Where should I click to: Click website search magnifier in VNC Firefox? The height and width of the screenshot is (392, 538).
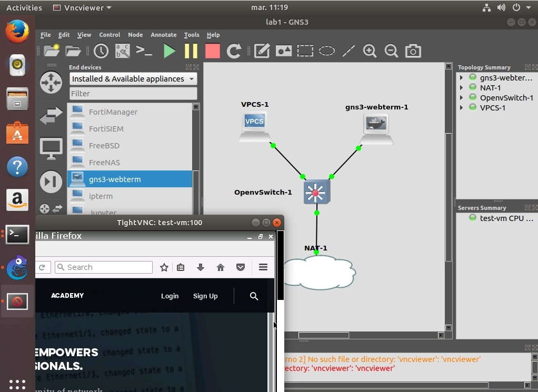(x=254, y=296)
